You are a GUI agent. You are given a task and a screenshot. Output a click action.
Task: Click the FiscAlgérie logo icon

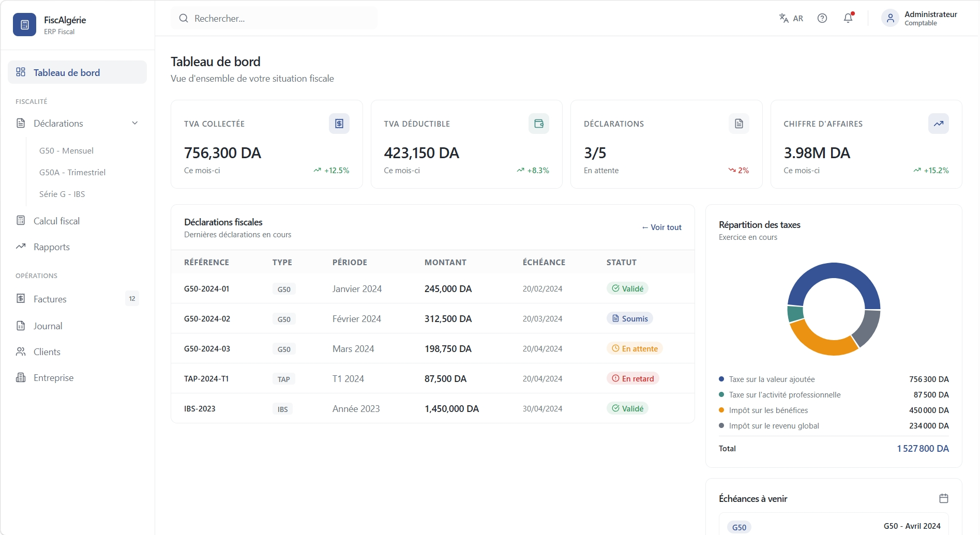coord(24,25)
